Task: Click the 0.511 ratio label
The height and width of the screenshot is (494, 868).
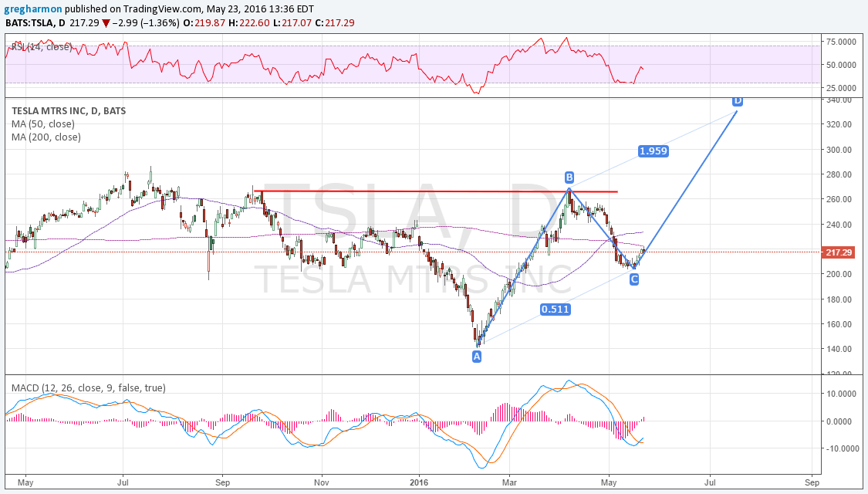Action: 556,309
